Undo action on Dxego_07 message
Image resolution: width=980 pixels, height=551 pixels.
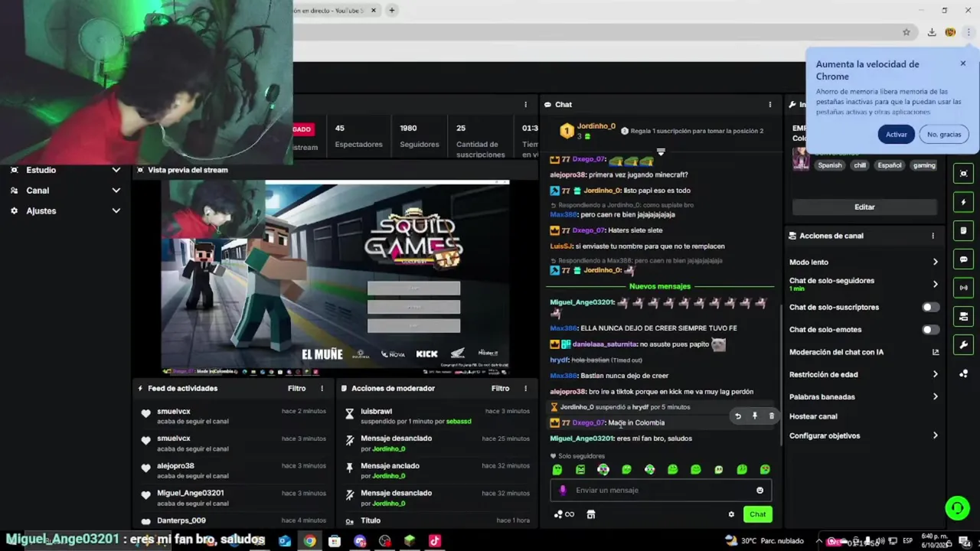point(738,416)
